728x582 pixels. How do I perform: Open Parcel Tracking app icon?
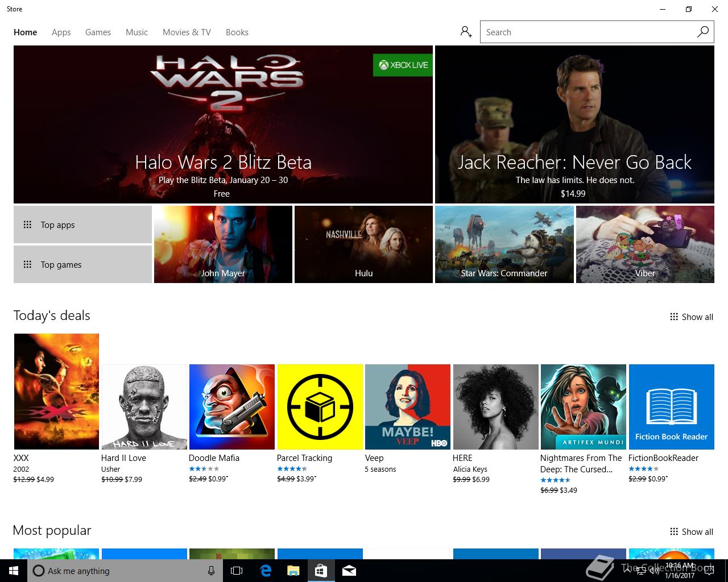tap(320, 407)
